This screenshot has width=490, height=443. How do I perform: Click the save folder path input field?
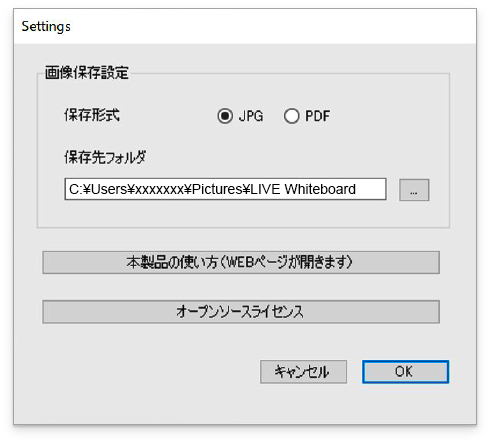[225, 189]
